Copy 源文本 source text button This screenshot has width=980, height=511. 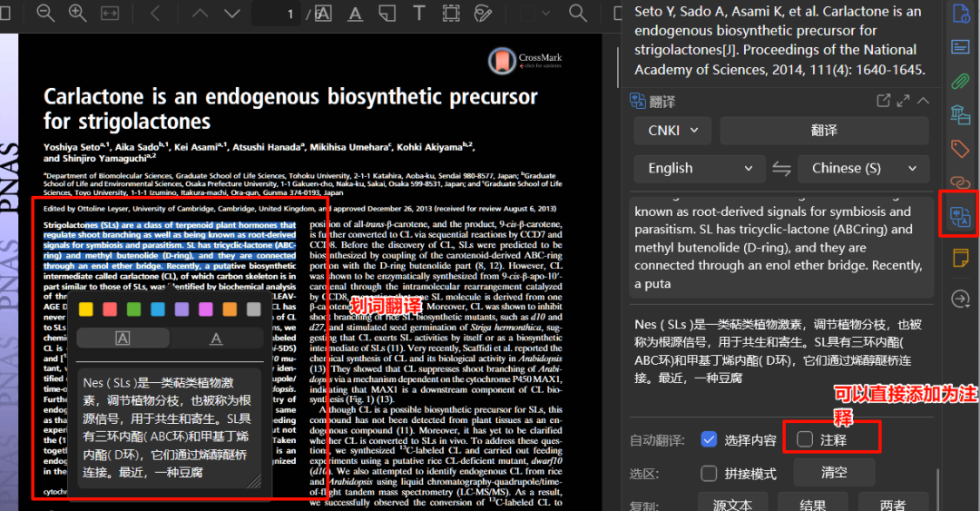732,503
